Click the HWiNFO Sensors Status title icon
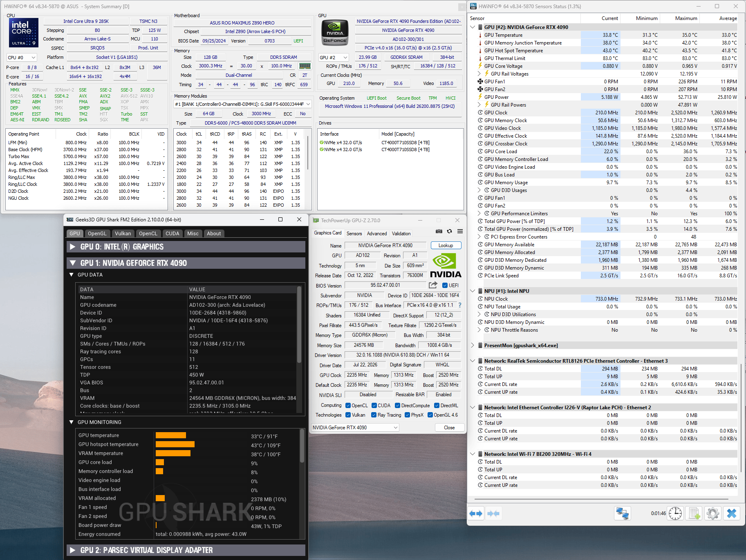Screen dimensions: 746x560 tap(473, 6)
